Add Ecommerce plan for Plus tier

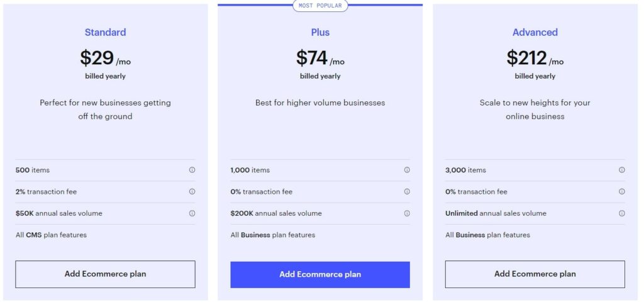pos(320,274)
